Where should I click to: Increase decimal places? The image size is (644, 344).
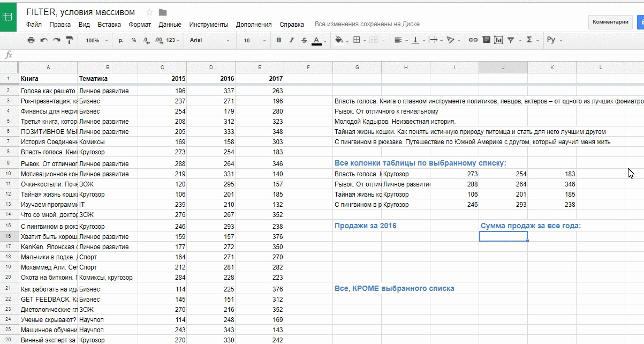(158, 40)
